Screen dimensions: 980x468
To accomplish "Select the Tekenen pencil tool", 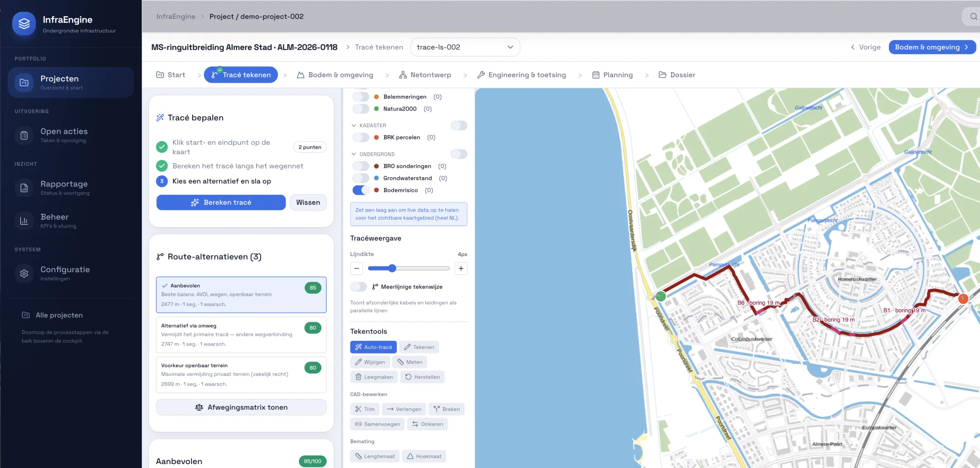I will pos(419,347).
